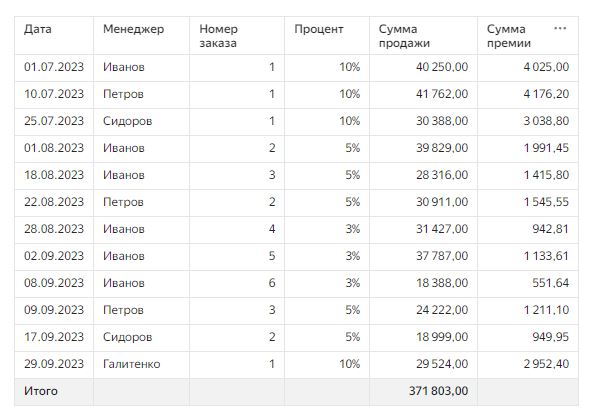Sort by Сумма продажи column header
The image size is (591, 418).
(404, 36)
